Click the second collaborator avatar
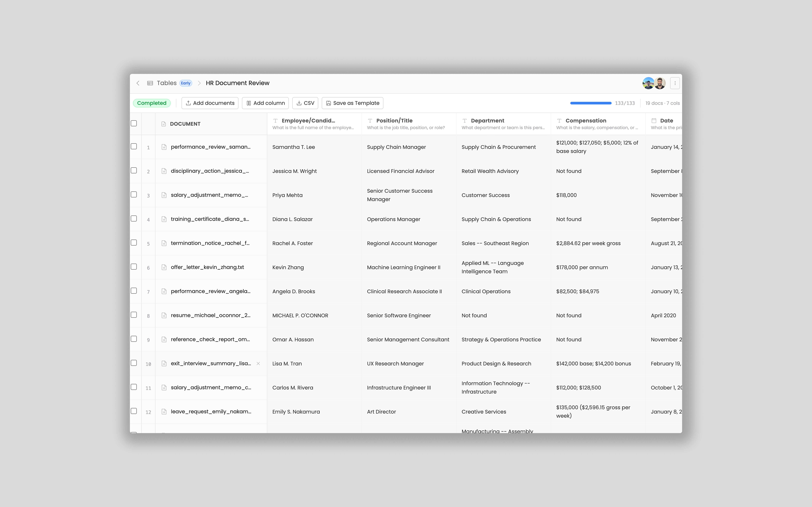Image resolution: width=812 pixels, height=507 pixels. pos(660,83)
